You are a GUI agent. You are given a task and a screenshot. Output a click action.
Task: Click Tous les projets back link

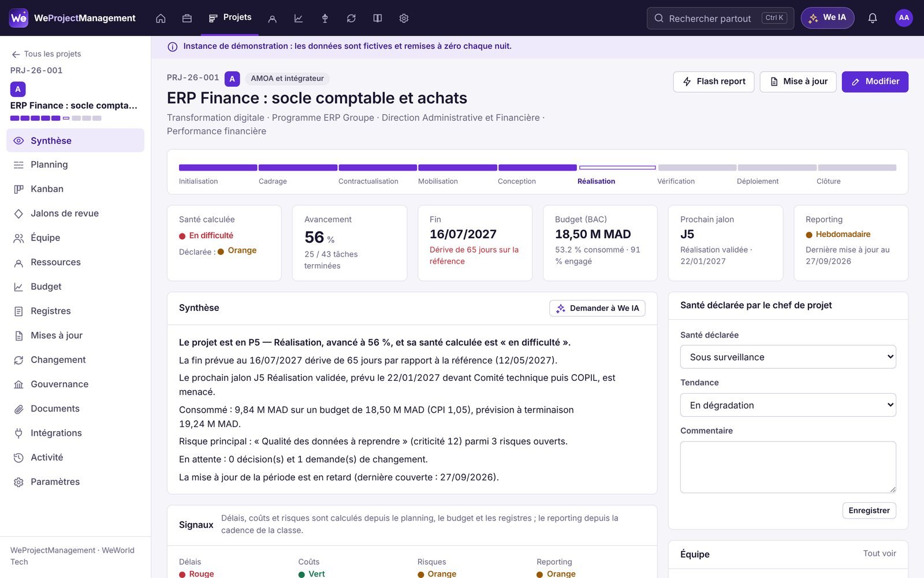click(46, 54)
